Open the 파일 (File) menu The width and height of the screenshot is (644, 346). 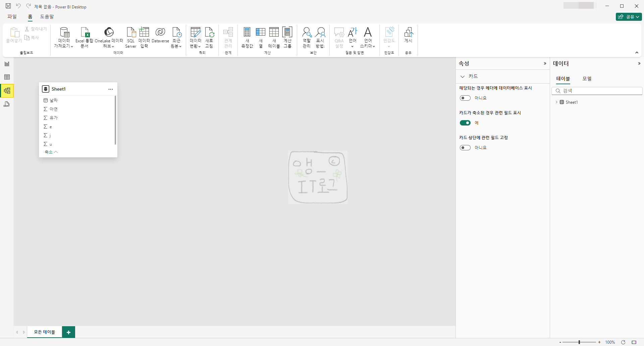[x=12, y=16]
